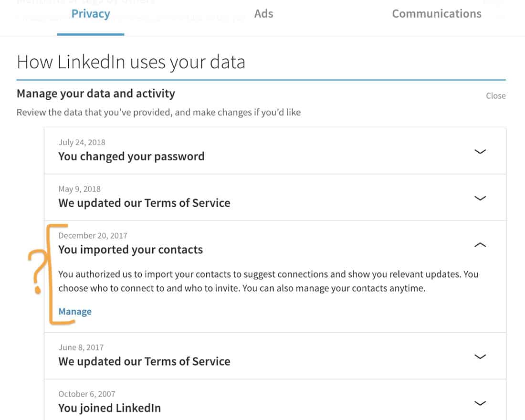Expand chevron for June 8, 2017 Terms update

click(x=480, y=357)
